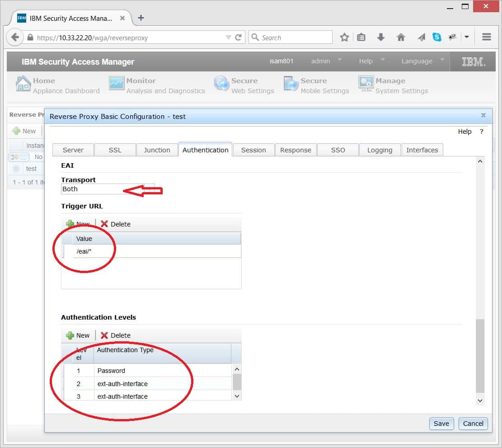Reload the page with the browser refresh icon
The image size is (502, 448).
239,37
